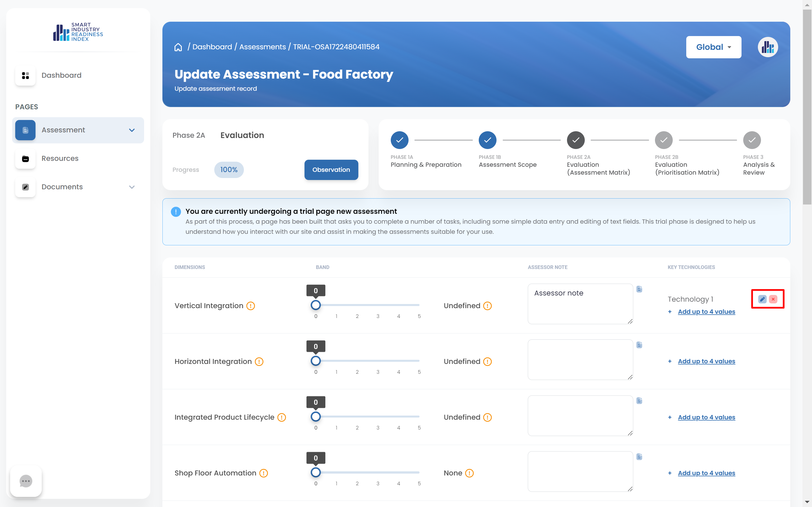This screenshot has height=507, width=812.
Task: Click the Observation button
Action: (331, 170)
